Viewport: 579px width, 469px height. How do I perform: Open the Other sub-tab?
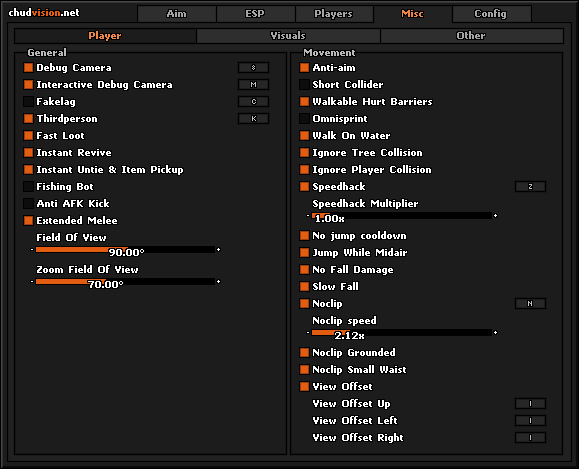click(472, 36)
